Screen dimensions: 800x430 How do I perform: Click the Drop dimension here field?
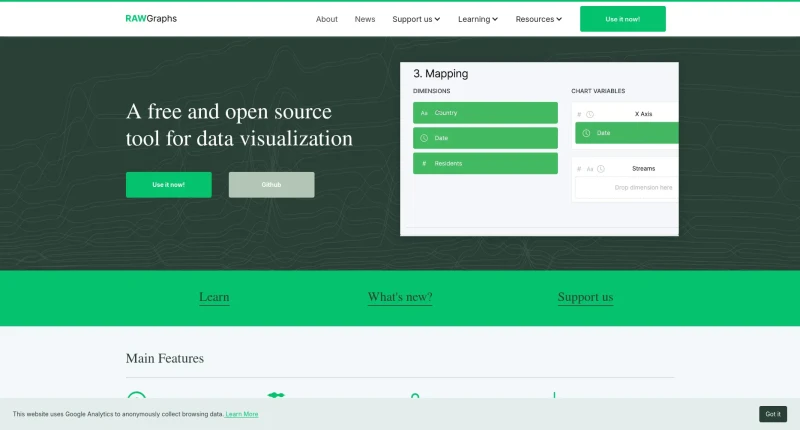[627, 188]
